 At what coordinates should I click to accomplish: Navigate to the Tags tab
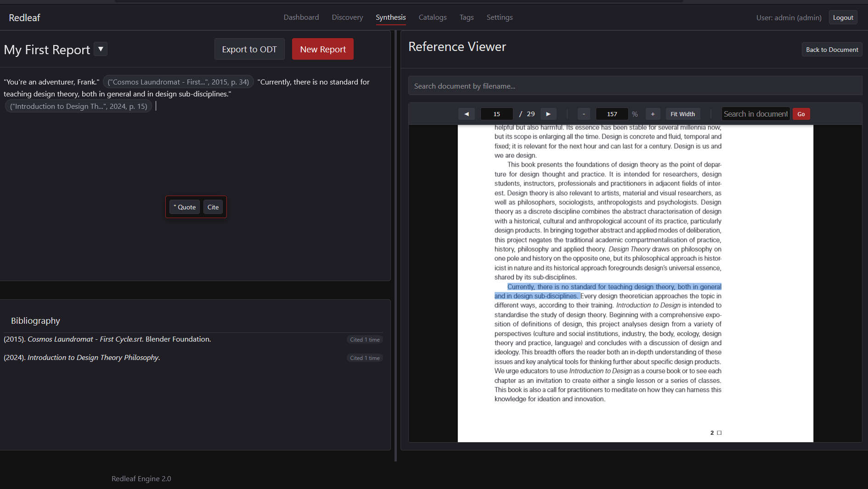tap(466, 17)
